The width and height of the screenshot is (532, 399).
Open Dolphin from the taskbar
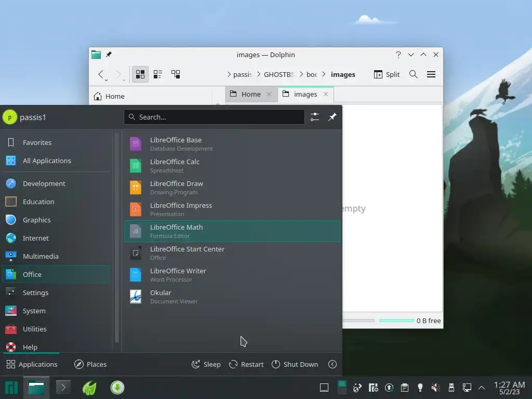click(36, 388)
